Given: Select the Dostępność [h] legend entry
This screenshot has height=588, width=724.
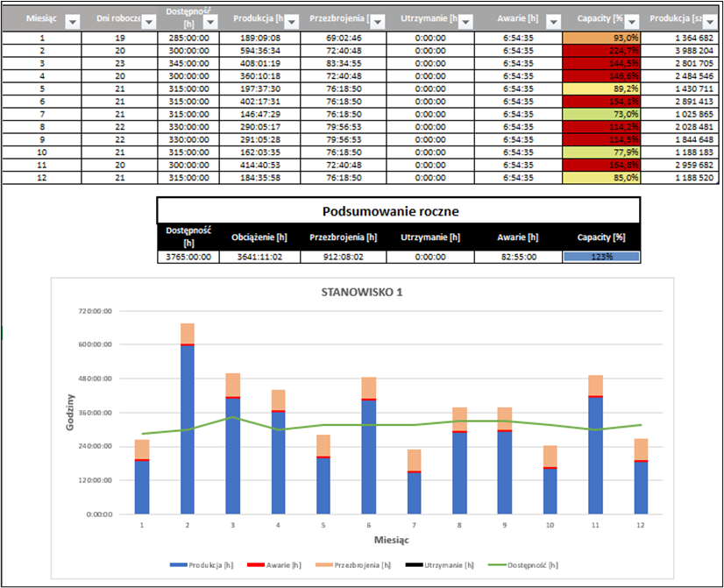Looking at the screenshot, I should point(503,567).
